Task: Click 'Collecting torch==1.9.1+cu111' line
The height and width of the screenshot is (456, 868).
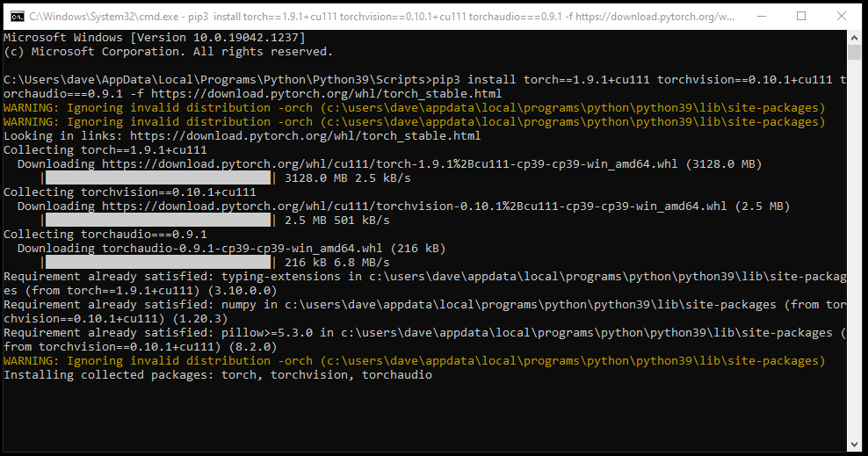Action: 105,150
